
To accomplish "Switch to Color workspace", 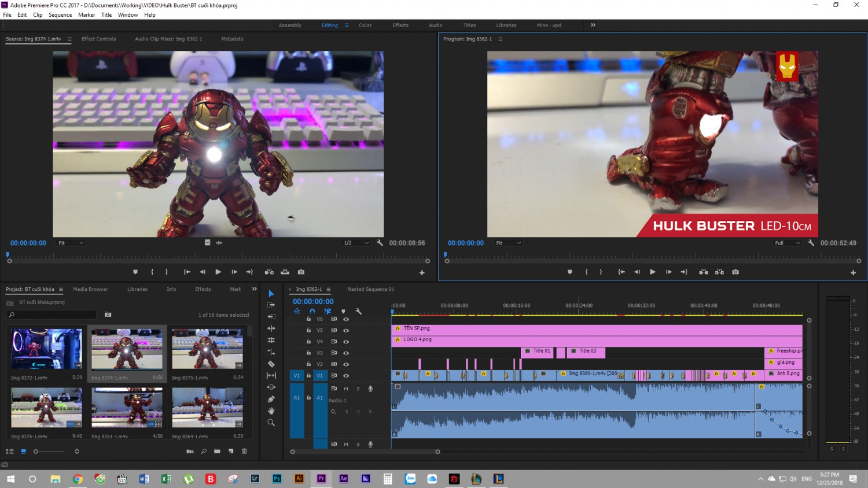I will (x=365, y=25).
